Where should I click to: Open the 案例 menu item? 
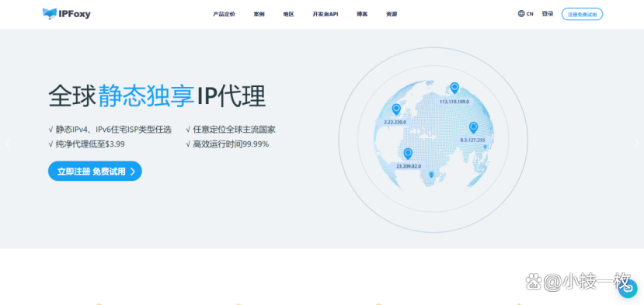click(x=259, y=14)
